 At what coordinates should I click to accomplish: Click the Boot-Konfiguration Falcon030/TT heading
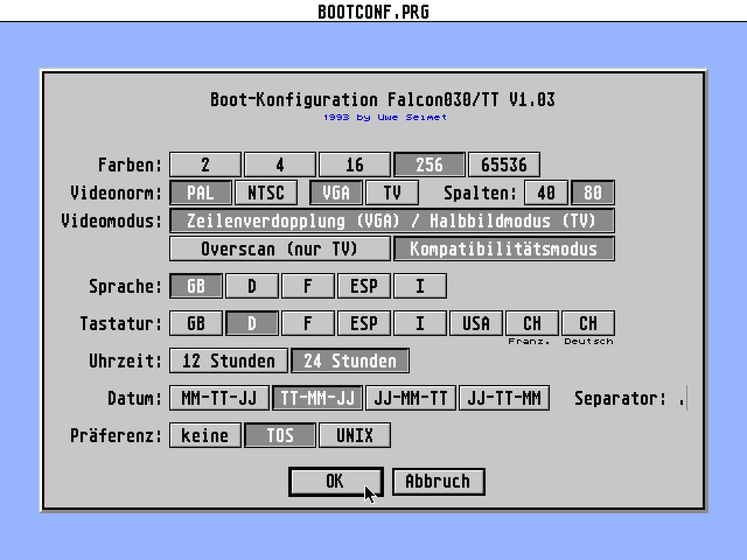[383, 100]
